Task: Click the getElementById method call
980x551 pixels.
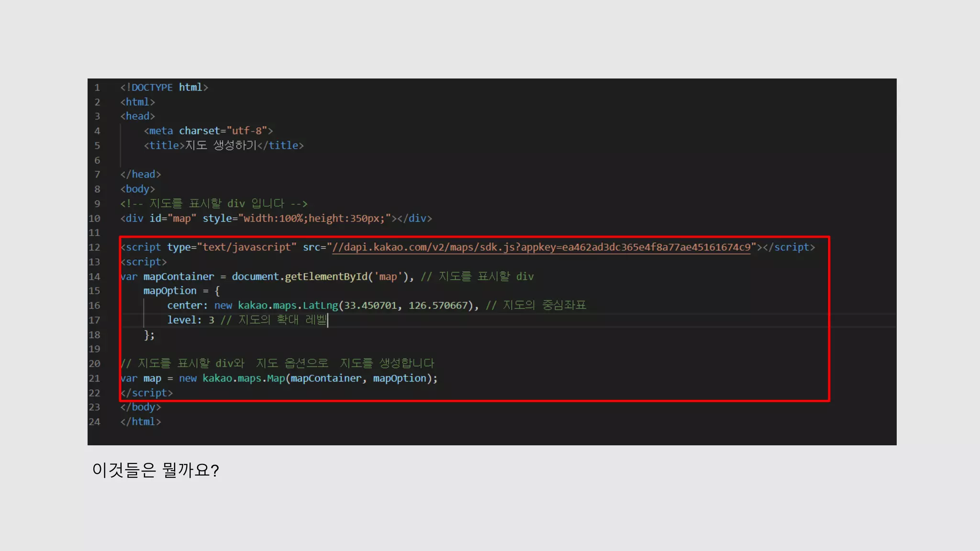Action: click(x=326, y=276)
